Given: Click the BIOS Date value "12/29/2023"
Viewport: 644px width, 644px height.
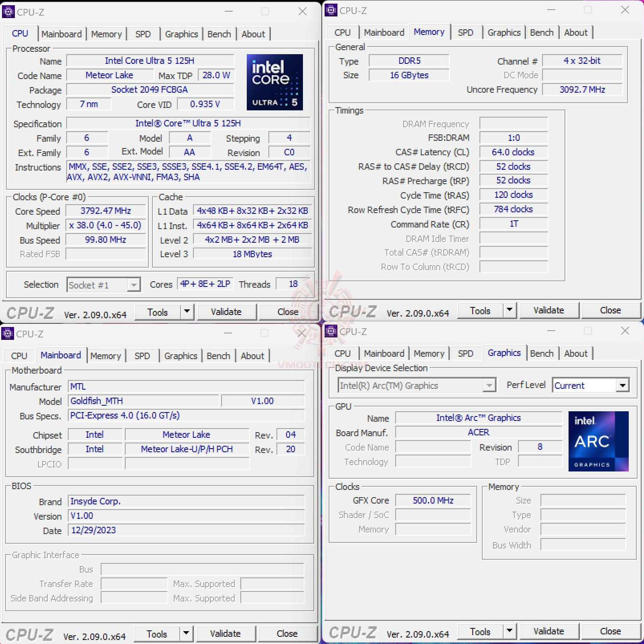Looking at the screenshot, I should [x=187, y=530].
